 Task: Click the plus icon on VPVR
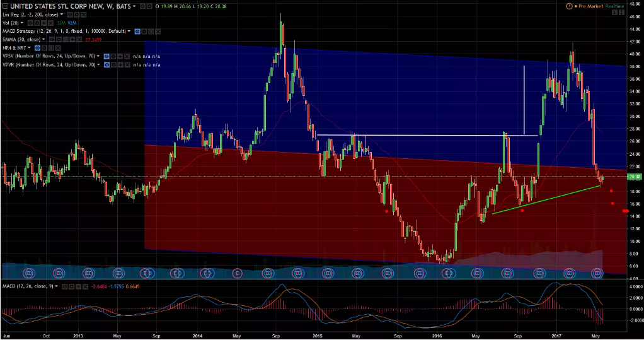tap(120, 65)
